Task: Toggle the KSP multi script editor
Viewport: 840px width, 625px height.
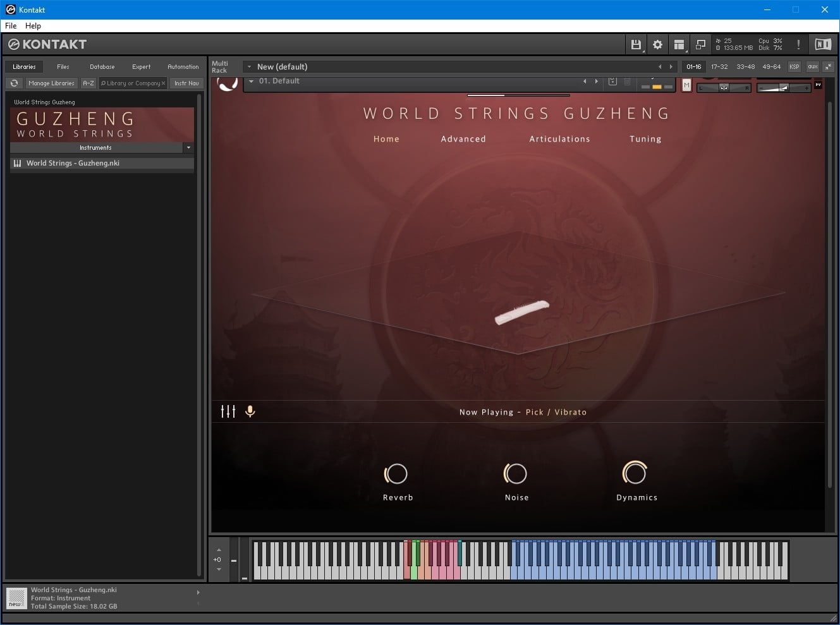Action: (x=794, y=66)
